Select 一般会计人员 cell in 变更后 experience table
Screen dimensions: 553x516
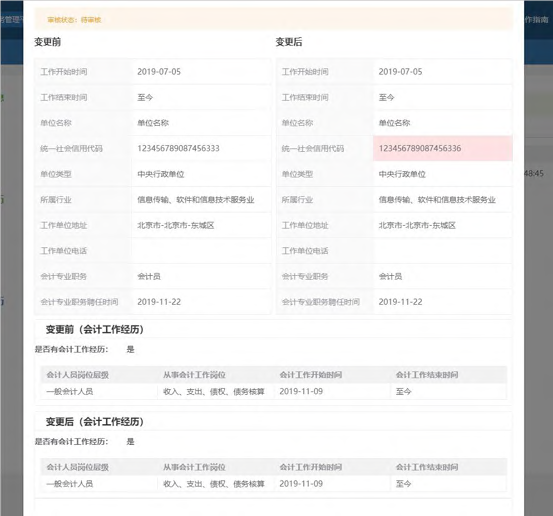click(70, 484)
